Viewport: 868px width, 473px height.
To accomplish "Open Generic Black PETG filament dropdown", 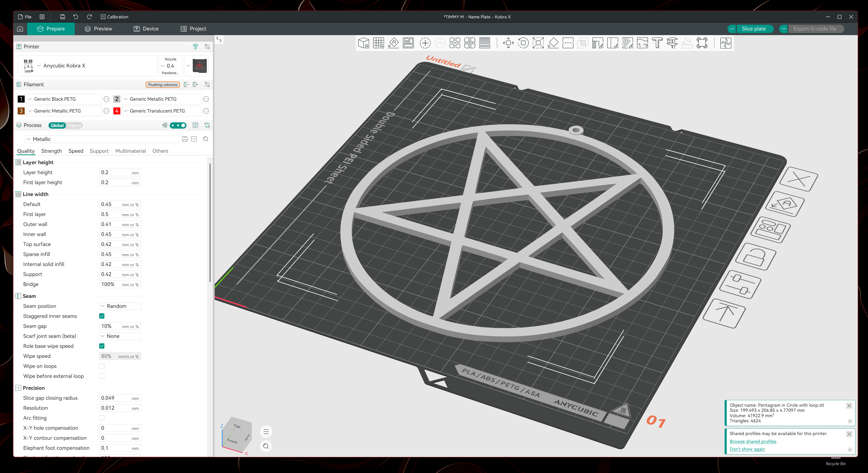I will [x=64, y=99].
